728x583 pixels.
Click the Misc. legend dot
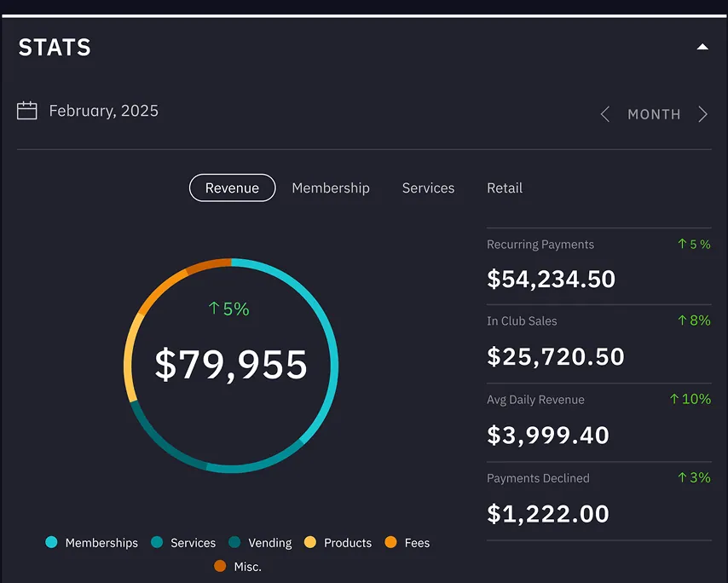tap(220, 566)
